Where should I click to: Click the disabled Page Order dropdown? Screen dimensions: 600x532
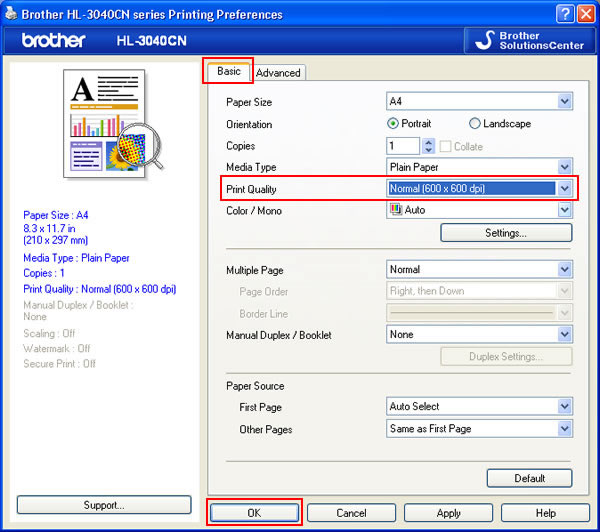(479, 291)
